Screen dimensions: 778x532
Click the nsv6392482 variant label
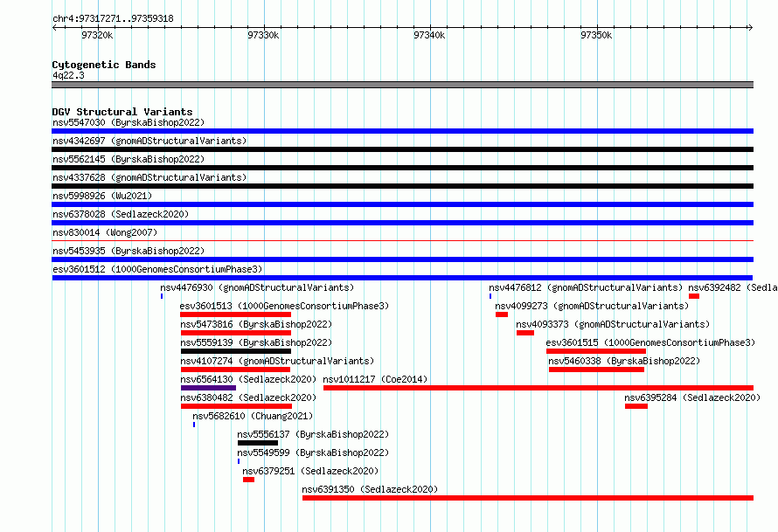click(x=733, y=287)
